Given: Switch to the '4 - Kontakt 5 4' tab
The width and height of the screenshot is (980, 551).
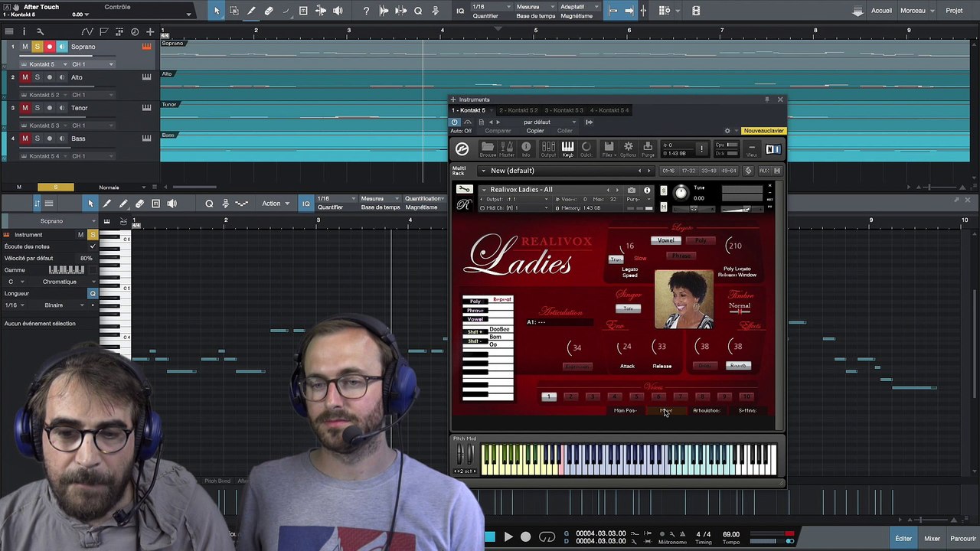Looking at the screenshot, I should point(609,110).
